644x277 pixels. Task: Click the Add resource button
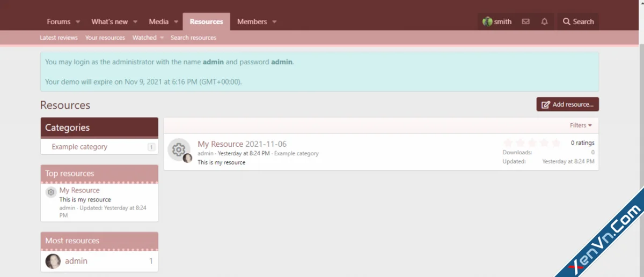click(x=567, y=104)
